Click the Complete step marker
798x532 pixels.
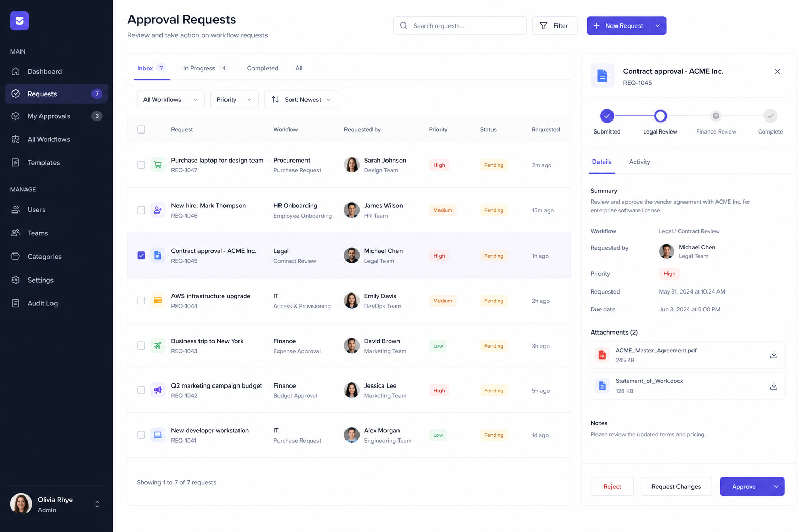click(770, 116)
